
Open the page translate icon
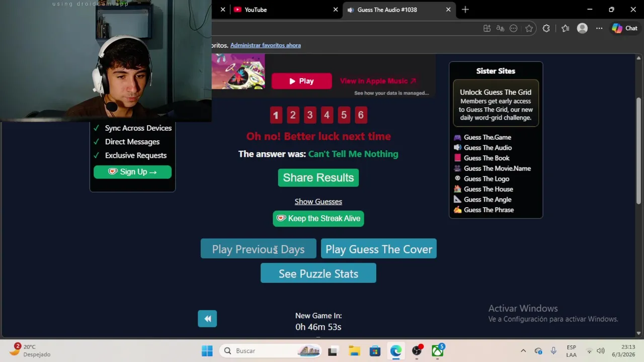point(500,29)
